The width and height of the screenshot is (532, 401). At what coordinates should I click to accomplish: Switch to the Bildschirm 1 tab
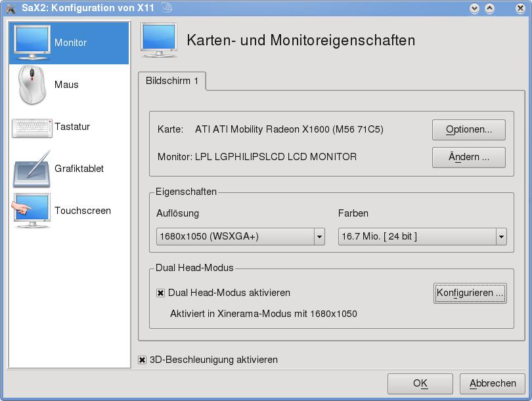[172, 81]
